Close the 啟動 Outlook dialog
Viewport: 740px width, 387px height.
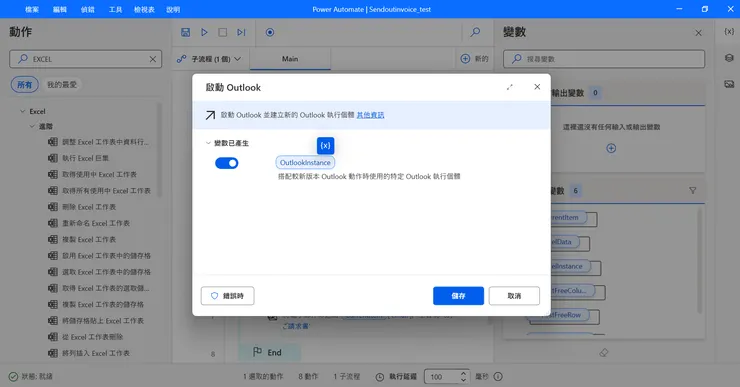[x=537, y=87]
